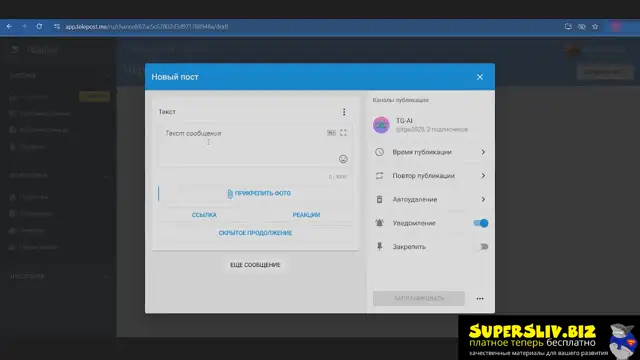
Task: Expand Время публикации settings
Action: tap(431, 152)
